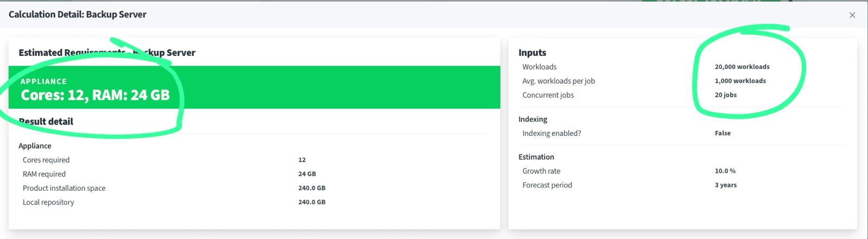Click the 'Local repository' label
The height and width of the screenshot is (239, 868).
(x=48, y=202)
